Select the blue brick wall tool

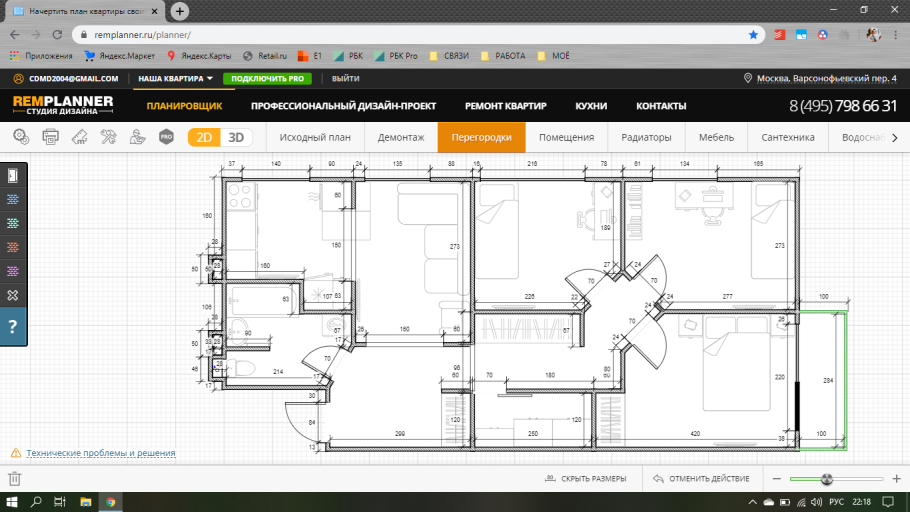point(13,199)
